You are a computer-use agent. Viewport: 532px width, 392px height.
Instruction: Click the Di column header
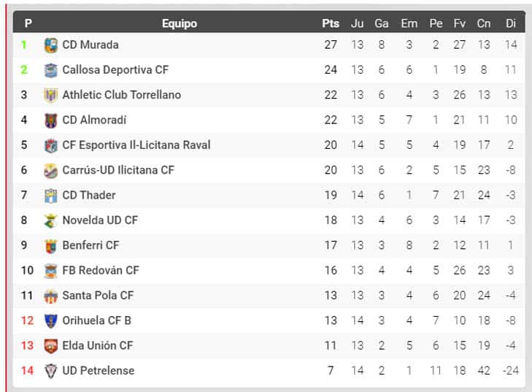(x=511, y=23)
